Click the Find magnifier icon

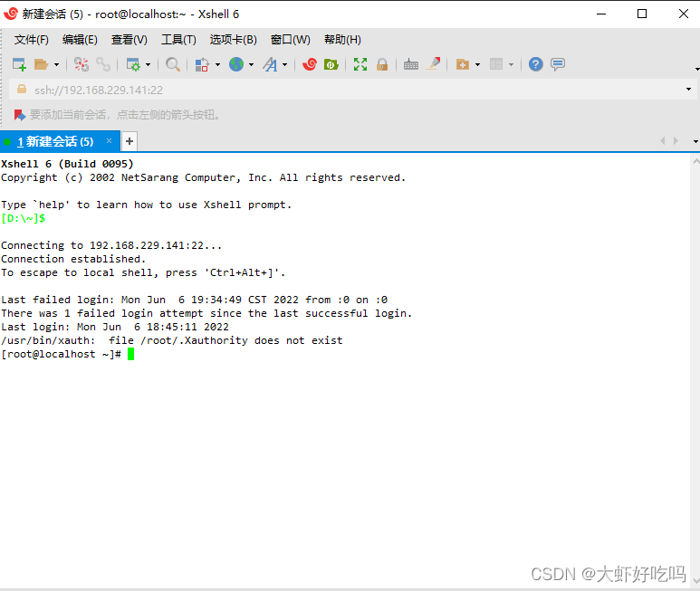coord(173,64)
